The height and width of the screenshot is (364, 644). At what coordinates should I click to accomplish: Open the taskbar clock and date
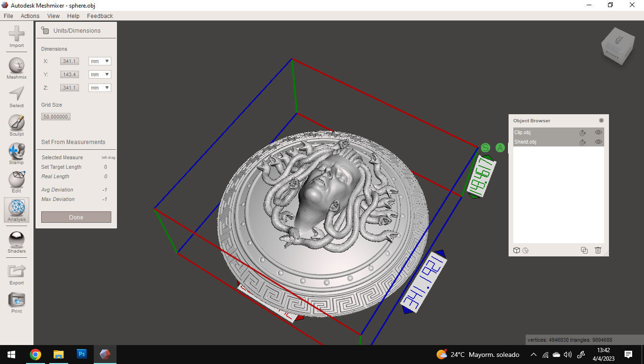coord(603,355)
